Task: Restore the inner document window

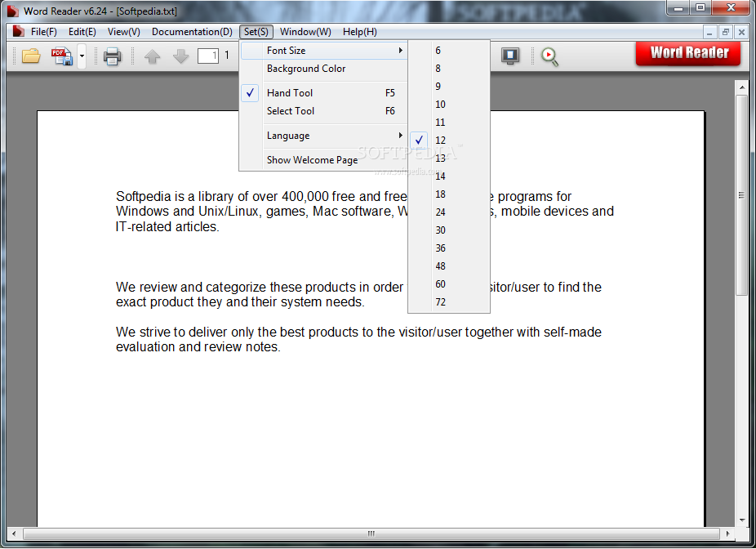Action: tap(725, 33)
